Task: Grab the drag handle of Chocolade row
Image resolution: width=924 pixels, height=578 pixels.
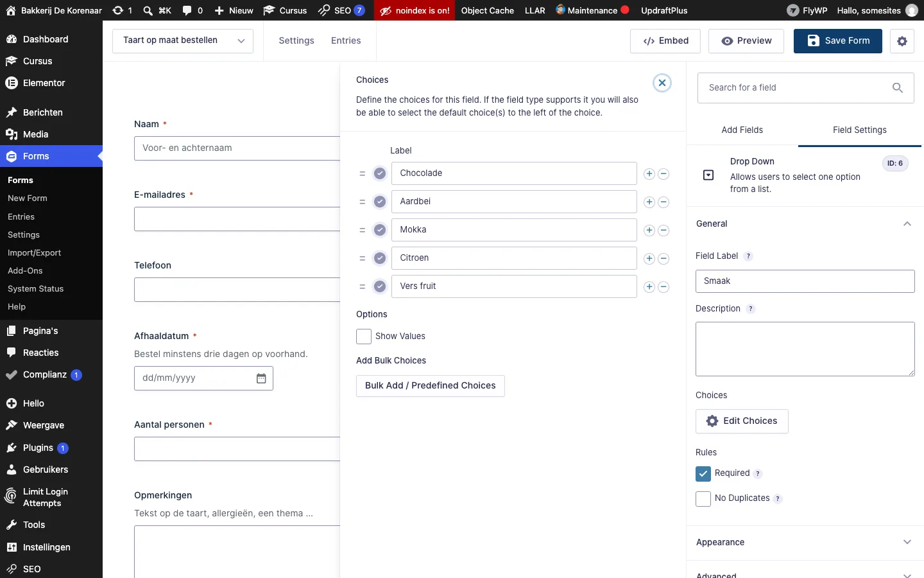Action: point(363,174)
